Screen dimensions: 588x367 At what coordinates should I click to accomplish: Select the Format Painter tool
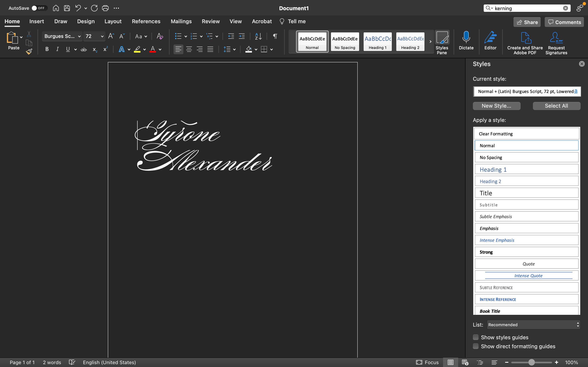(x=29, y=51)
